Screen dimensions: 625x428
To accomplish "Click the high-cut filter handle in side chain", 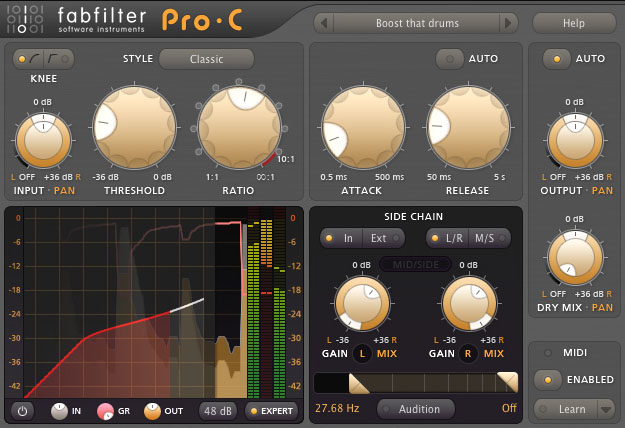I will [507, 382].
